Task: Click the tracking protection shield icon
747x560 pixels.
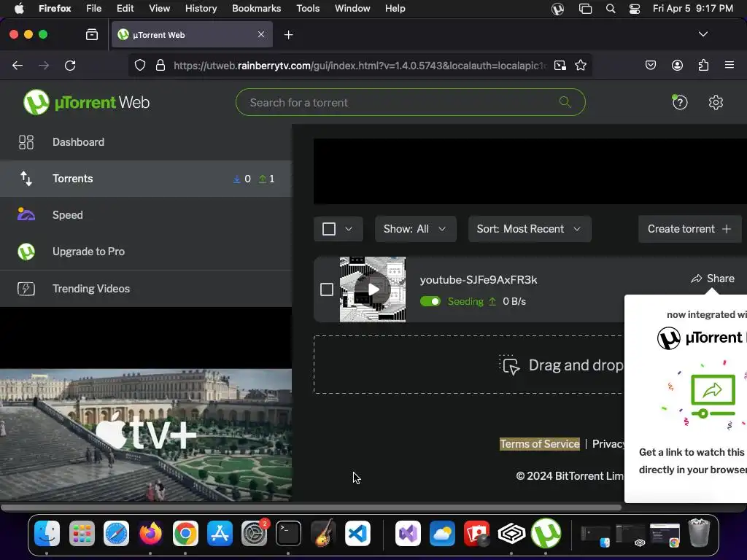Action: [140, 65]
